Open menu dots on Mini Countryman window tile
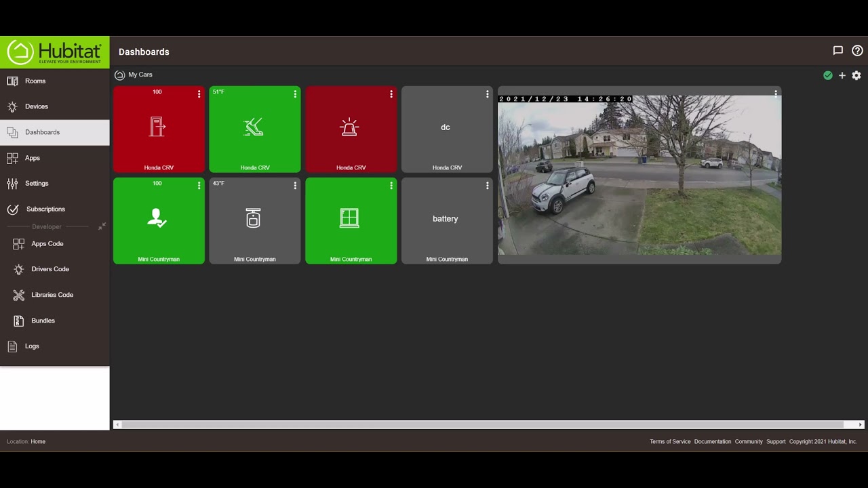868x488 pixels. coord(391,186)
